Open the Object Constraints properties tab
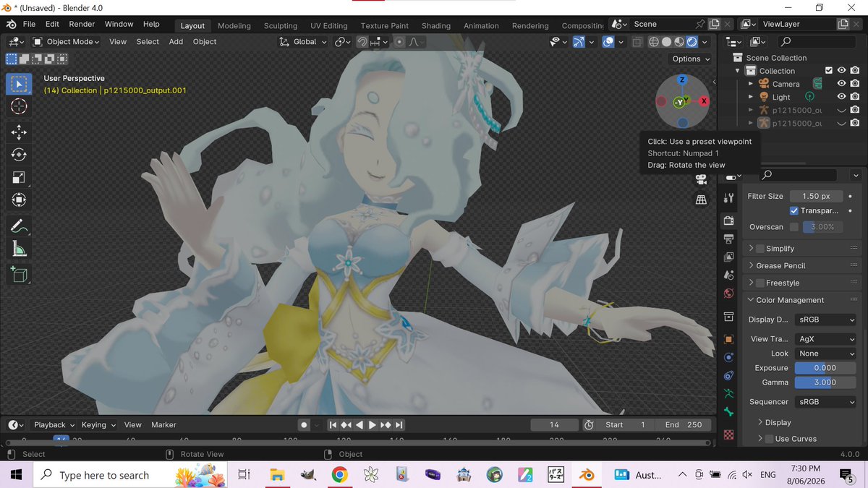 [728, 375]
